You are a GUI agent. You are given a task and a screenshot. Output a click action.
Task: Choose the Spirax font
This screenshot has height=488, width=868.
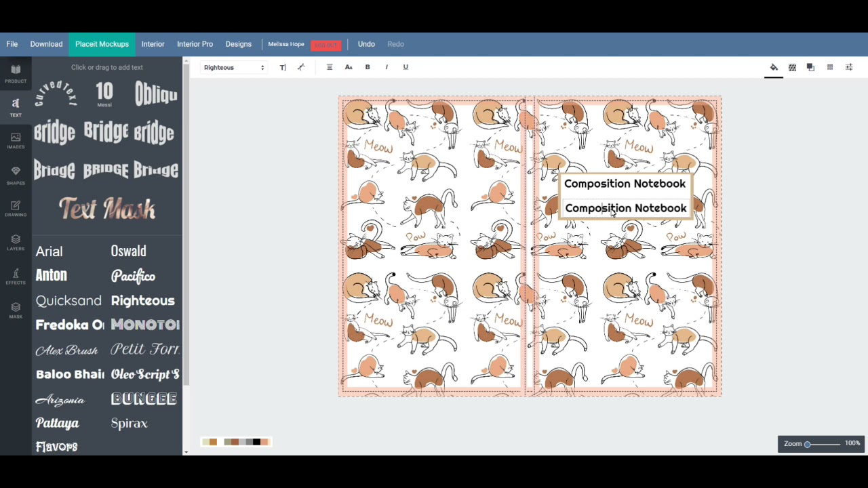(129, 424)
